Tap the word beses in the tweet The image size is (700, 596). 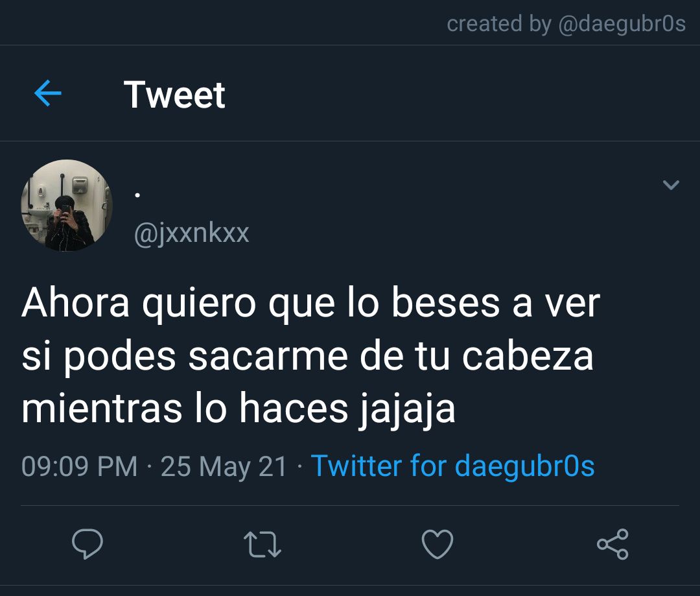click(x=445, y=302)
